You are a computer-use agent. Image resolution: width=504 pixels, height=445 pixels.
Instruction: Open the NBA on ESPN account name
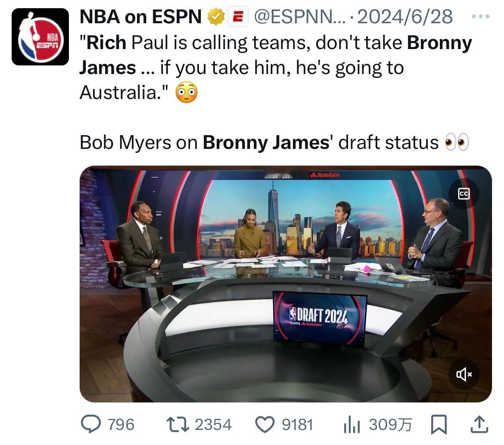click(x=140, y=17)
